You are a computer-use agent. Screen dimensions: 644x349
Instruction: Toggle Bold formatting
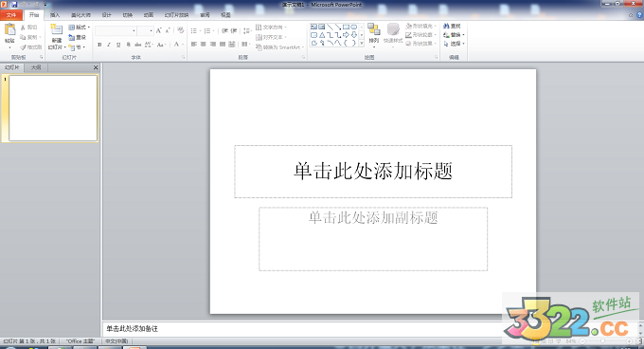pos(99,45)
